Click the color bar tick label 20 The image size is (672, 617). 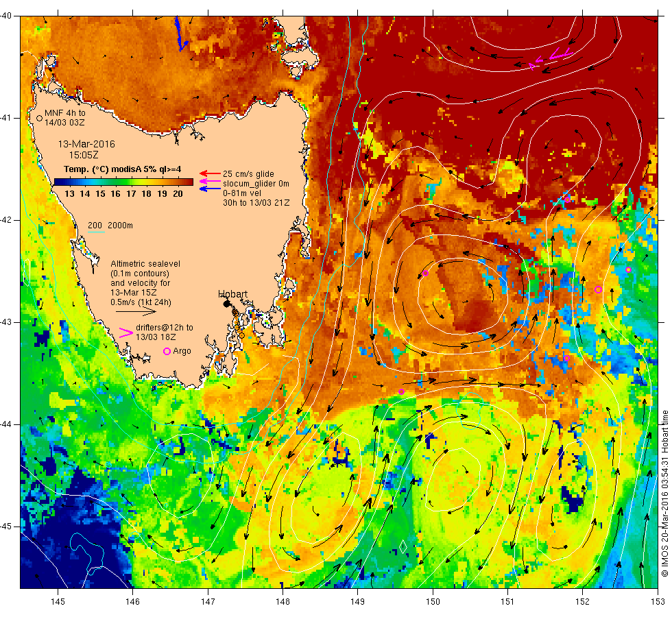point(178,193)
